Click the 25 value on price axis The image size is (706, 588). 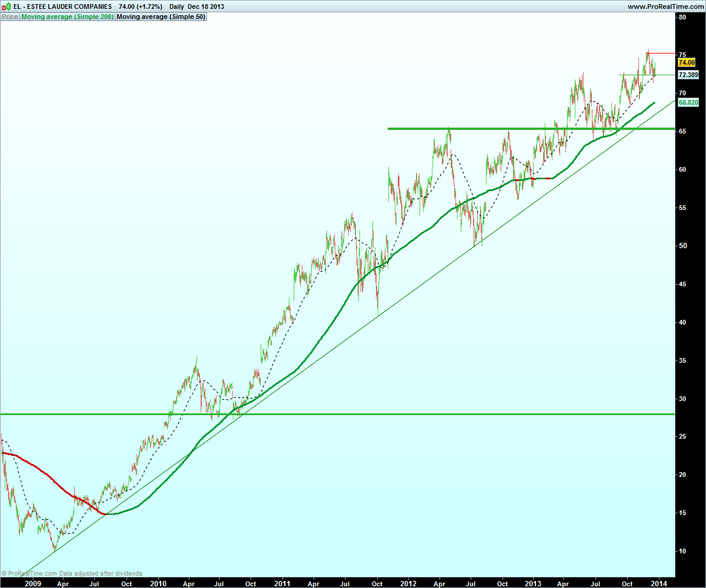pos(682,436)
